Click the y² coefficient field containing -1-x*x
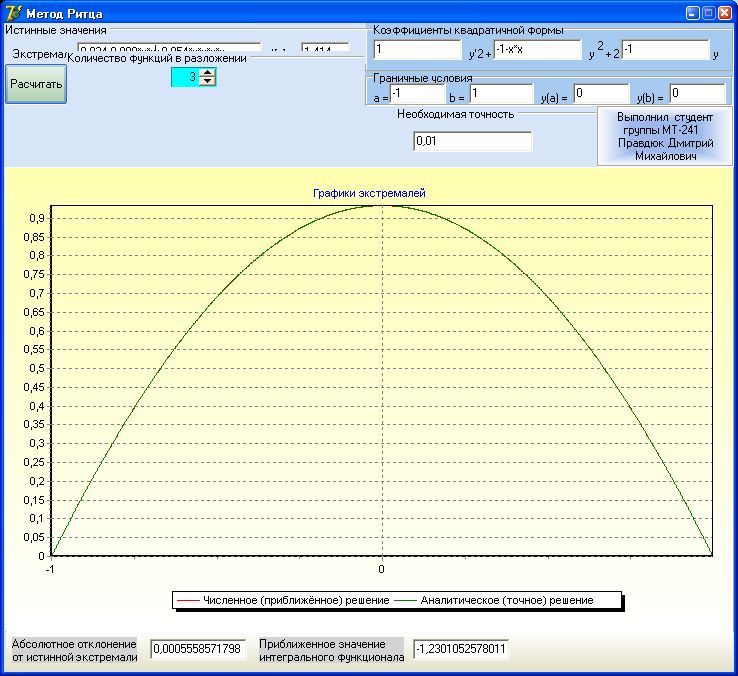 [x=537, y=49]
